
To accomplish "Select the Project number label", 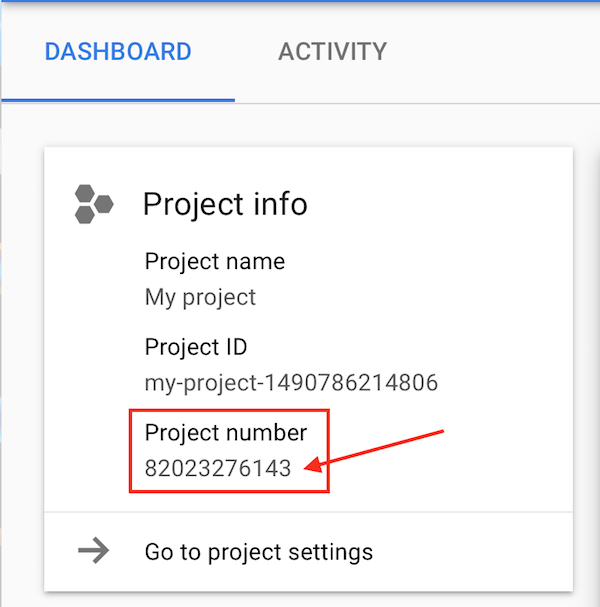I will (x=226, y=432).
